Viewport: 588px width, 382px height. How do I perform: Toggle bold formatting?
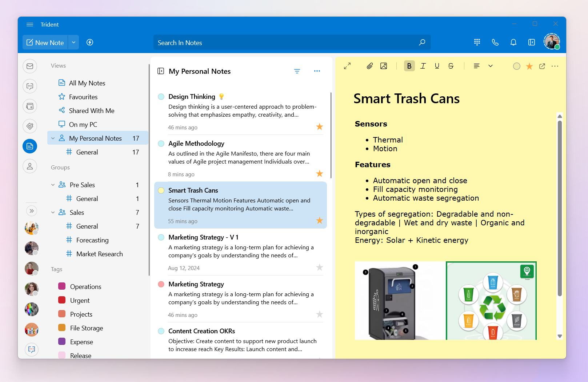[409, 66]
